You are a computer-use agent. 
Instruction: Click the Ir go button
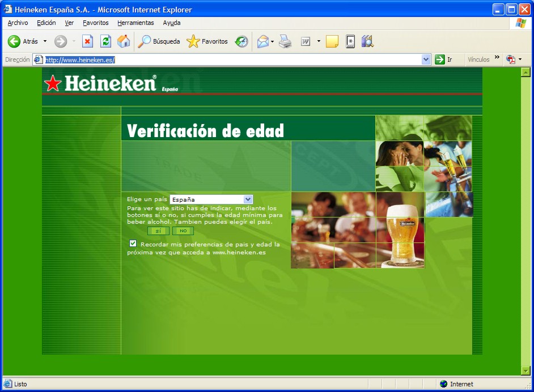pyautogui.click(x=444, y=59)
